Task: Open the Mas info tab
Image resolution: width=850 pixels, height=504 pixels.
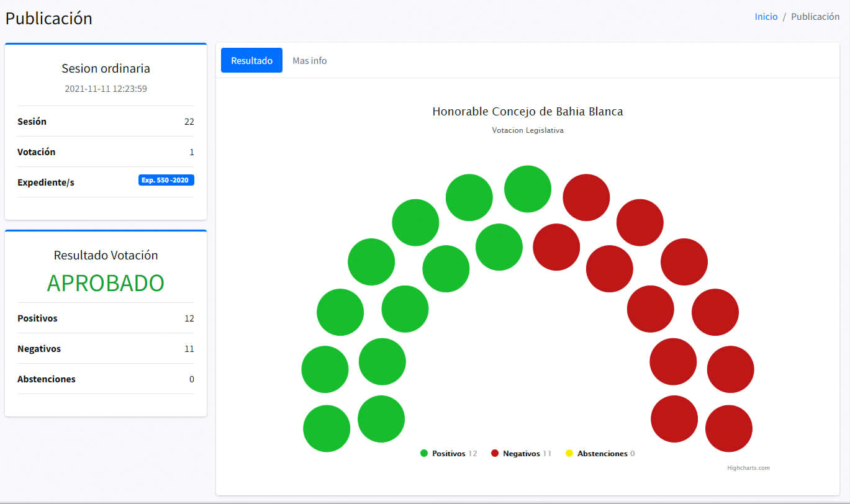Action: click(x=309, y=60)
